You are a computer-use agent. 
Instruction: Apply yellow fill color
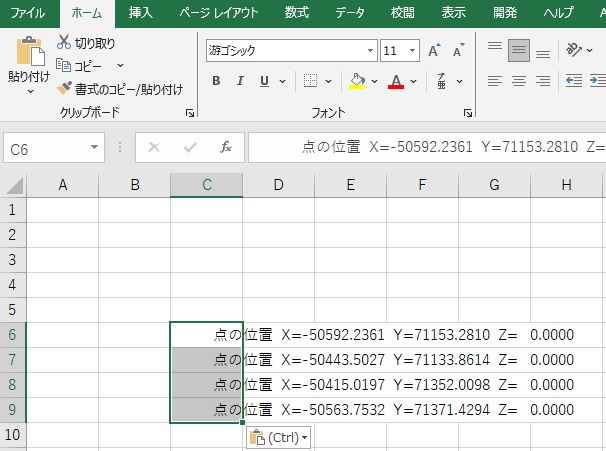coord(357,81)
